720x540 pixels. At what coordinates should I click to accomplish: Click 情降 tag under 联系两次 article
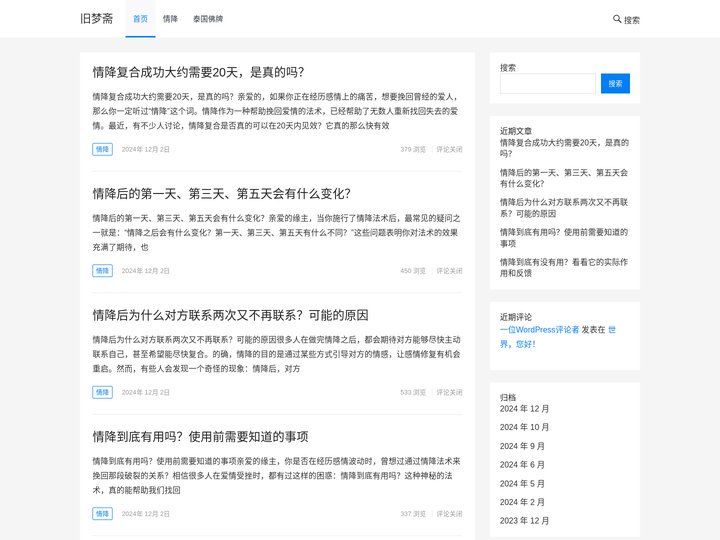[102, 392]
